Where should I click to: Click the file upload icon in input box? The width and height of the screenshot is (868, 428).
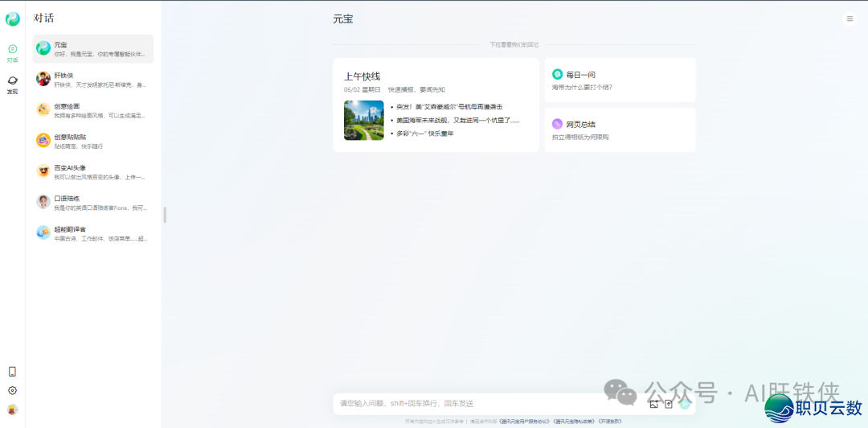(x=668, y=404)
